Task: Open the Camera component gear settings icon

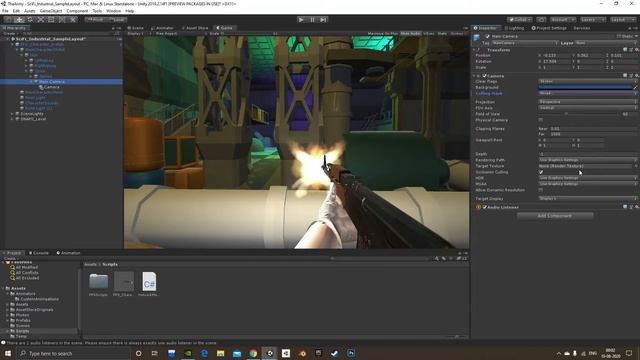Action: (x=636, y=76)
